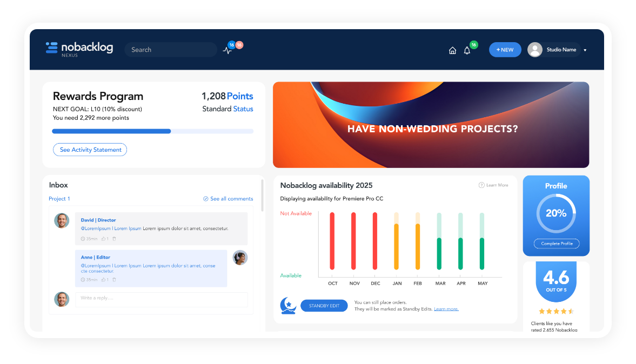This screenshot has width=636, height=364.
Task: Click the Standby Edit button
Action: pos(324,306)
